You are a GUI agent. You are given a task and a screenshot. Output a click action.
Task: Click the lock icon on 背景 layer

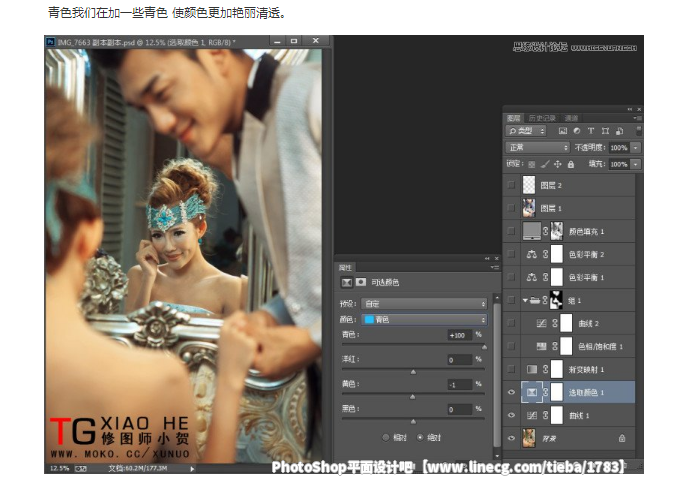coord(622,438)
